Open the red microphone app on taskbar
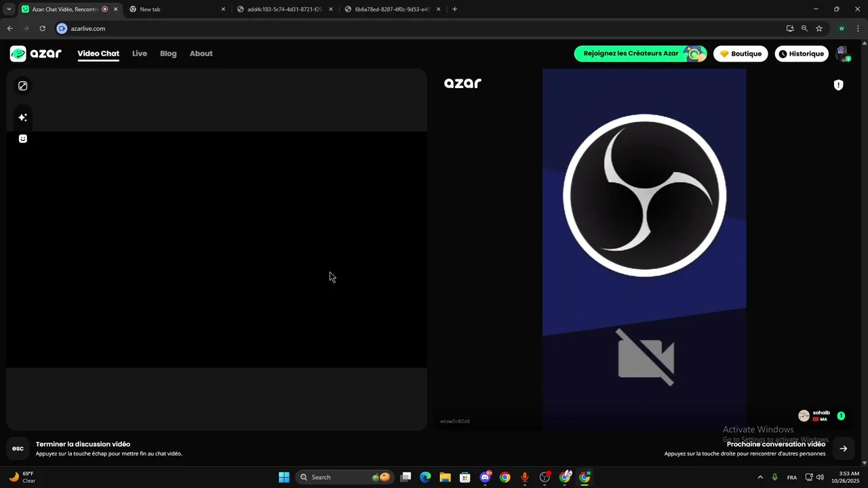The image size is (868, 488). (524, 477)
